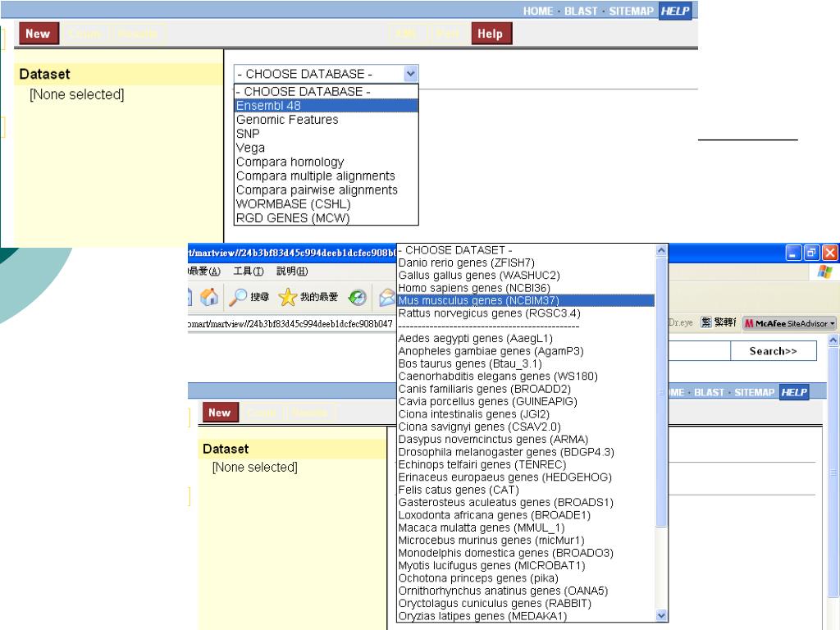
Task: Open the top SITEMAP link
Action: (x=631, y=11)
